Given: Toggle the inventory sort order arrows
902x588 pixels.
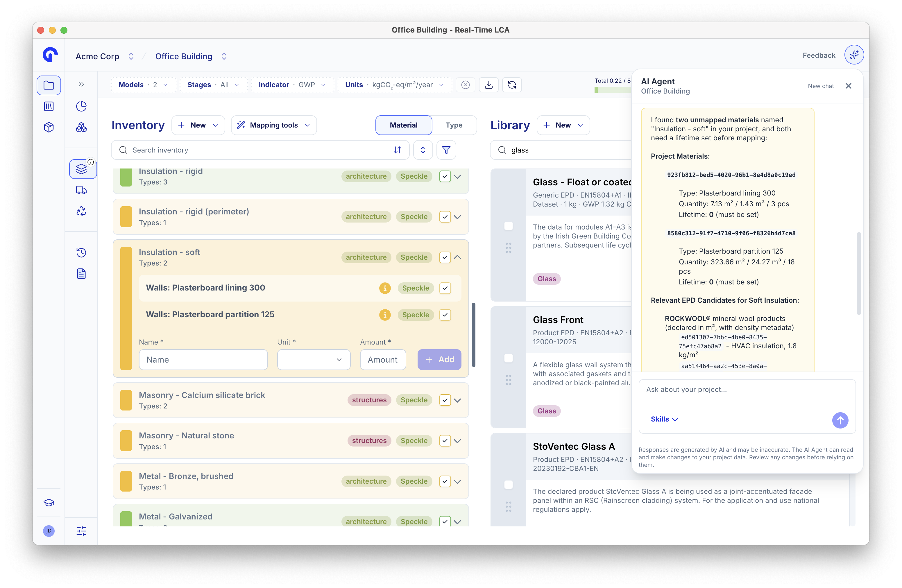Looking at the screenshot, I should tap(397, 150).
